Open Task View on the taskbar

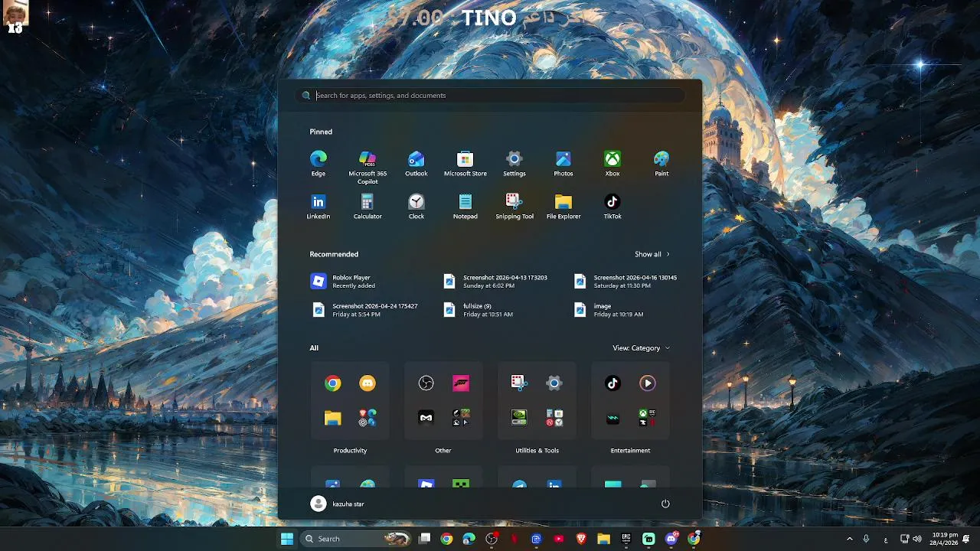pos(424,539)
